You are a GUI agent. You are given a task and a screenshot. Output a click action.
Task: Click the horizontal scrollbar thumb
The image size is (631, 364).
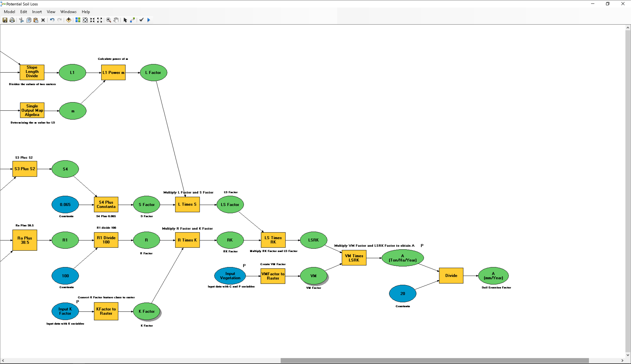434,360
